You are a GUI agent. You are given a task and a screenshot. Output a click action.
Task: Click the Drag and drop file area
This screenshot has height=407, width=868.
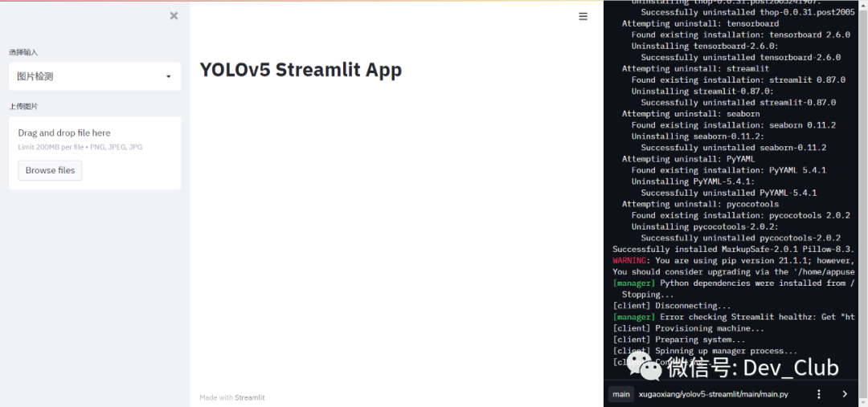coord(95,153)
